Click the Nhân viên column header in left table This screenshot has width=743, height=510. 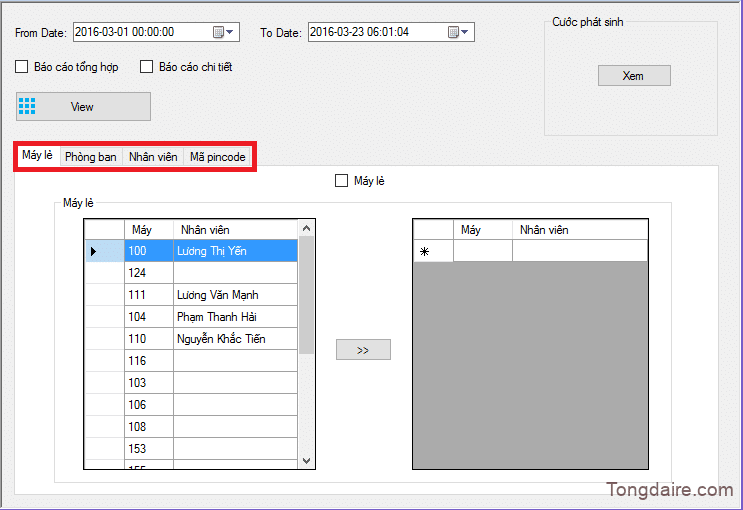[x=235, y=230]
